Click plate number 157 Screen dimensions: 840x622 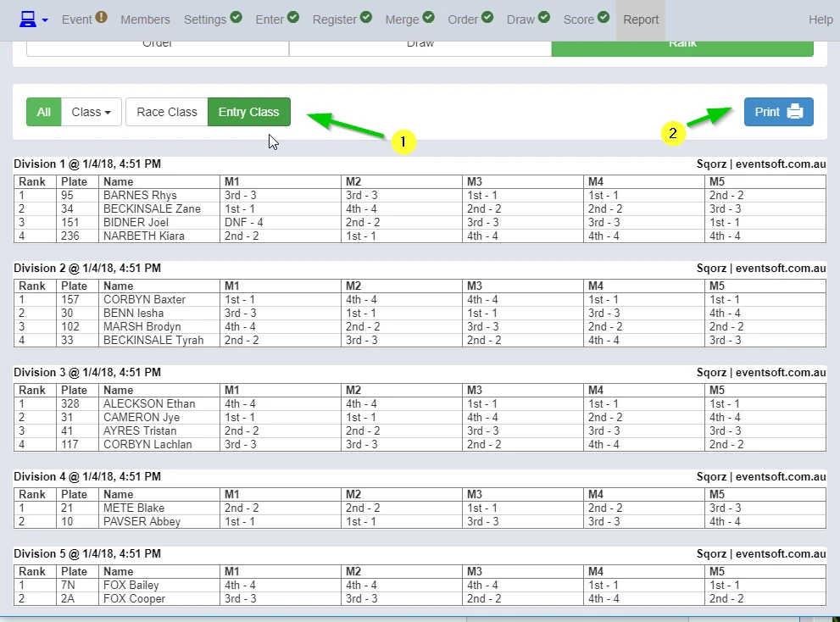coord(70,299)
